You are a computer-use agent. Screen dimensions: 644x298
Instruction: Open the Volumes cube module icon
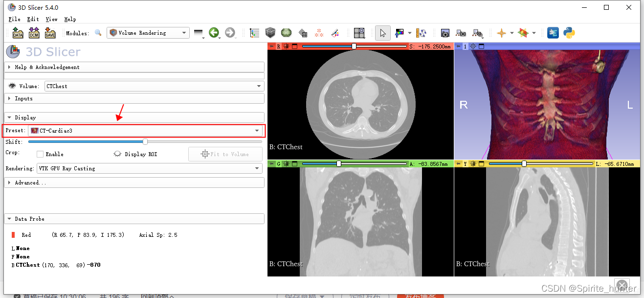270,33
